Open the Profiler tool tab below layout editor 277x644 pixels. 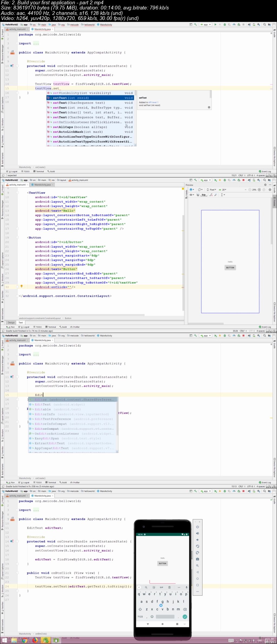(x=75, y=327)
